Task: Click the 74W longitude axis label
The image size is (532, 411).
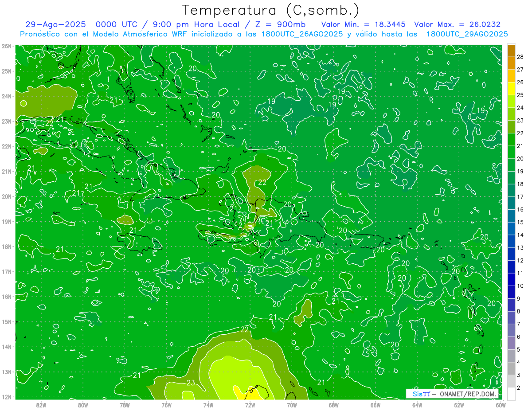Action: click(x=208, y=405)
